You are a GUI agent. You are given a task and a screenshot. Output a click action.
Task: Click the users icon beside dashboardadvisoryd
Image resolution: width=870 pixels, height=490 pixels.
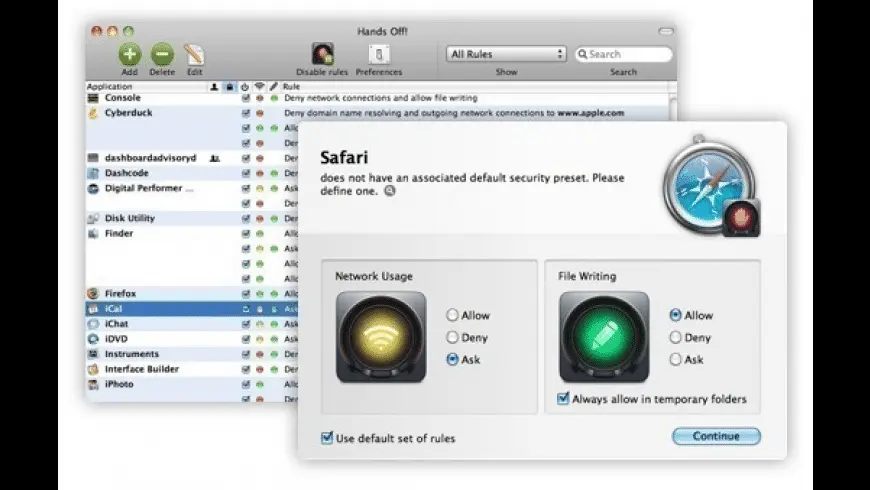pos(215,158)
